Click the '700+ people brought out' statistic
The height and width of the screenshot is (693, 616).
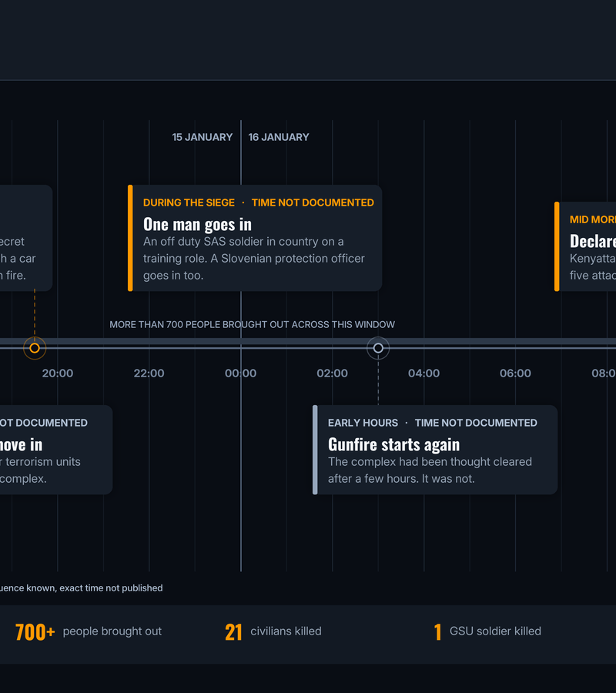point(89,631)
